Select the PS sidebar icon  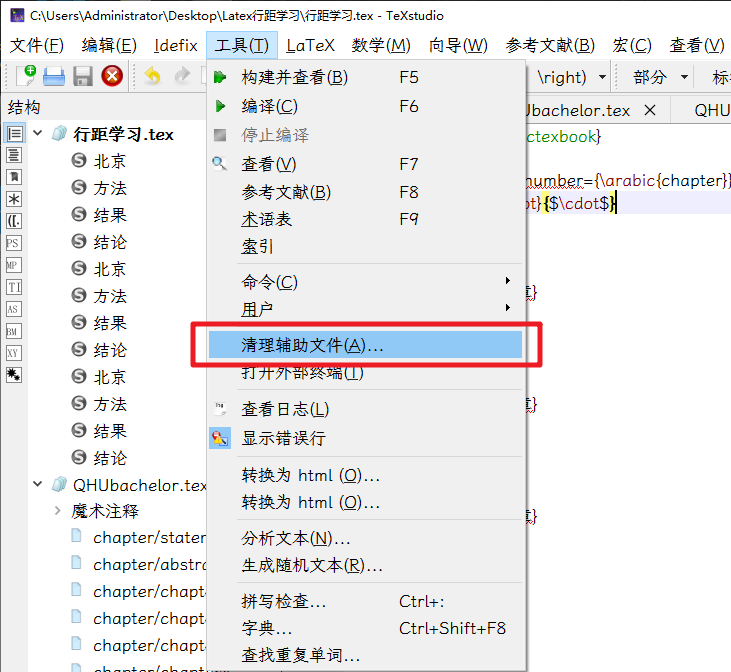[x=14, y=243]
